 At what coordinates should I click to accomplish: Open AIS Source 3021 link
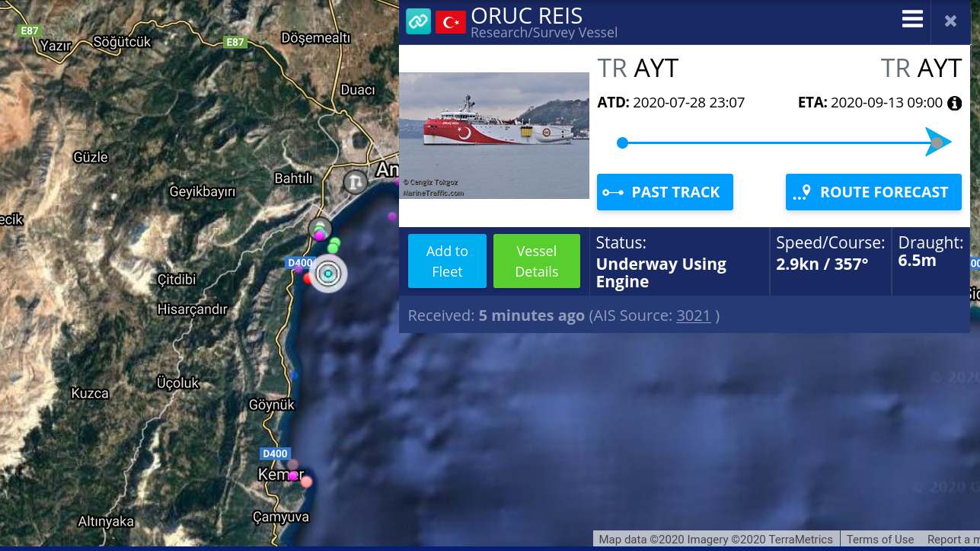693,316
